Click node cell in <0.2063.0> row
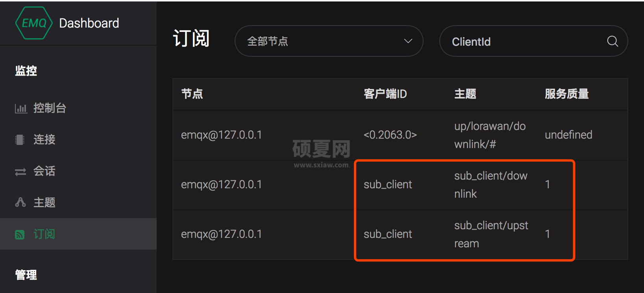This screenshot has width=644, height=293. click(x=222, y=135)
